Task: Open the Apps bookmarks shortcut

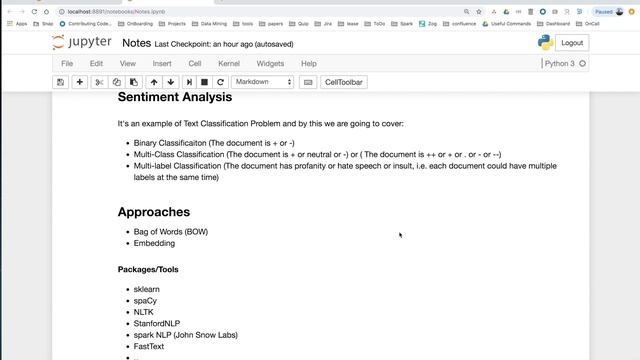Action: pos(17,24)
